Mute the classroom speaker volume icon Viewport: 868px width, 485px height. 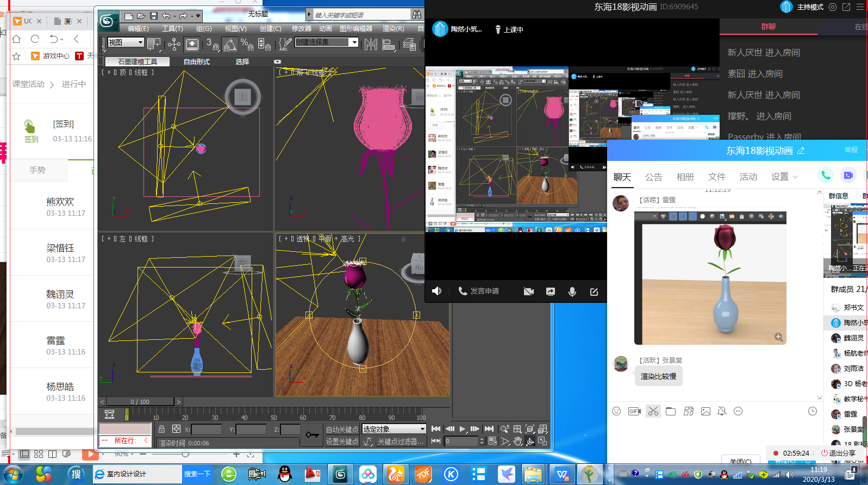436,291
